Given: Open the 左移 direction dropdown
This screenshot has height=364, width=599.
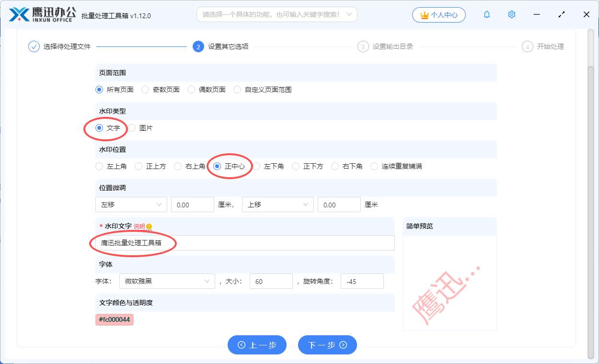Looking at the screenshot, I should 131,205.
